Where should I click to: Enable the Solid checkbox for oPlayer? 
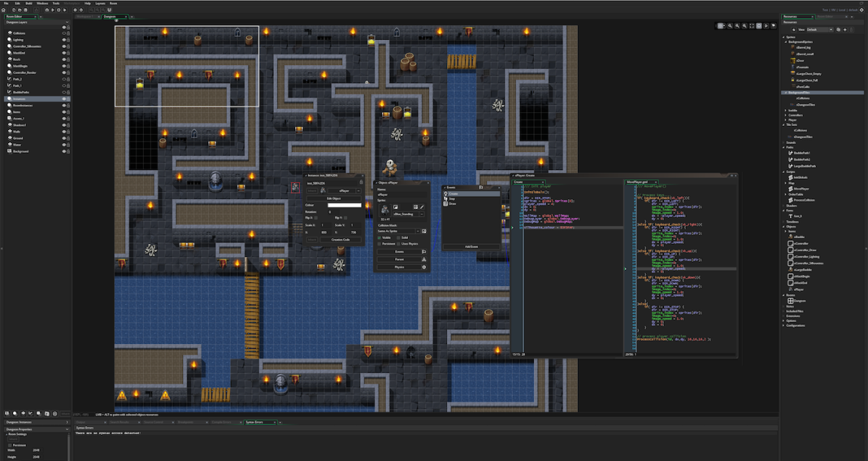tap(399, 237)
